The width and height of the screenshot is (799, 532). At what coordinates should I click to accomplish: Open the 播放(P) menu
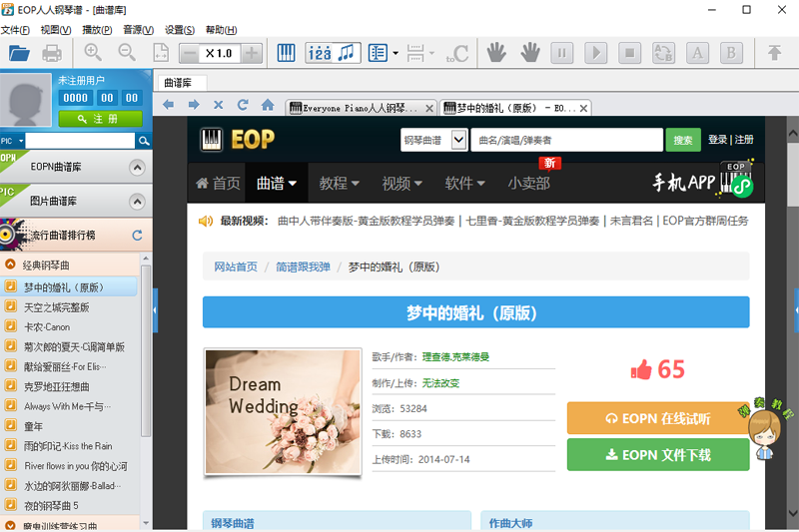coord(96,30)
